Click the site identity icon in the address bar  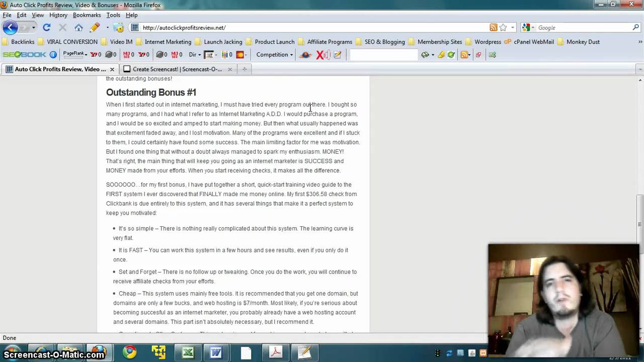(134, 28)
